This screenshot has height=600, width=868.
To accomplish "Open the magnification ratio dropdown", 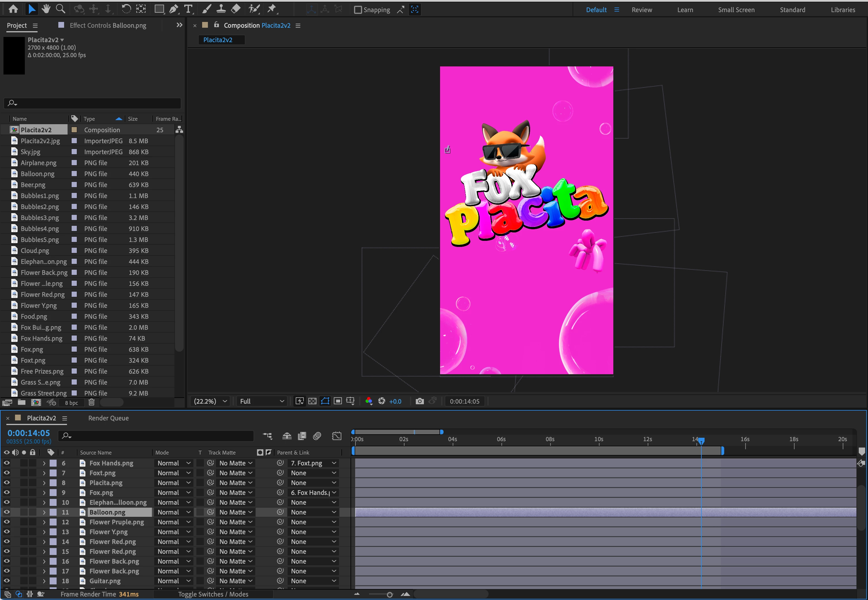I will point(211,401).
